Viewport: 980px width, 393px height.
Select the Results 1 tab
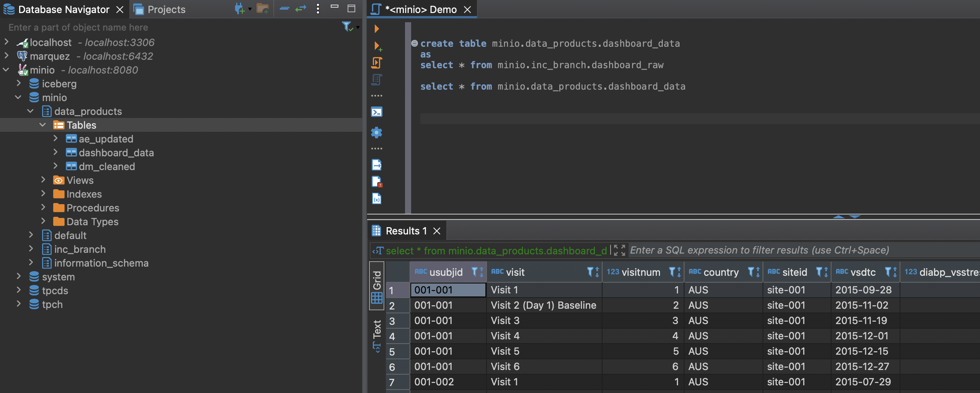coord(405,231)
